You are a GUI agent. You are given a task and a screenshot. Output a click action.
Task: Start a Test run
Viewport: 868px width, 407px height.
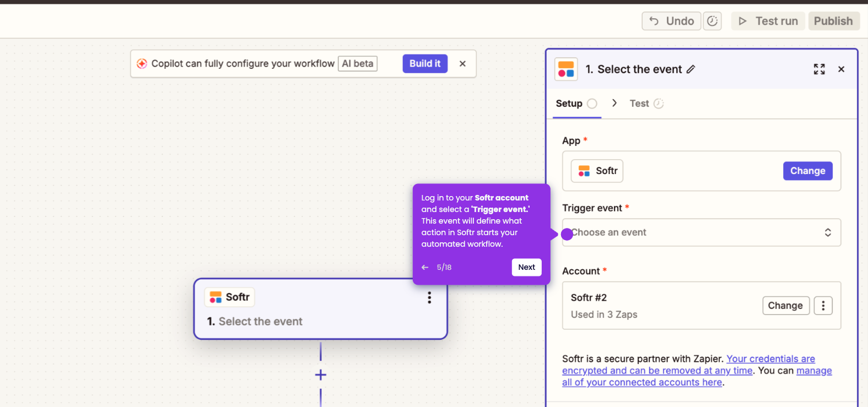(x=768, y=21)
